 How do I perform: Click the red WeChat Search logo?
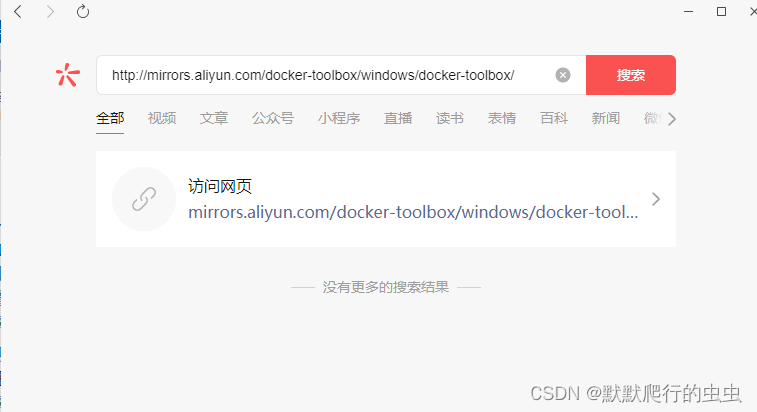pyautogui.click(x=68, y=75)
